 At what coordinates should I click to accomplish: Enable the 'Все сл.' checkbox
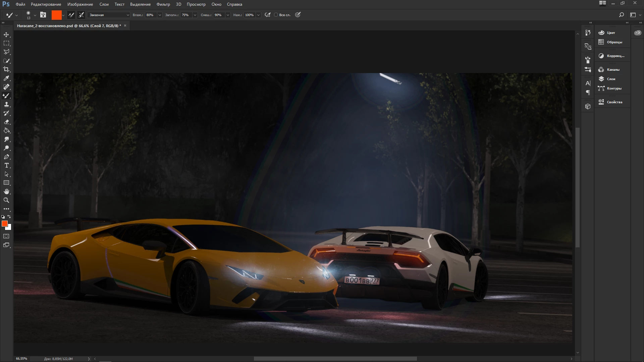(x=276, y=15)
